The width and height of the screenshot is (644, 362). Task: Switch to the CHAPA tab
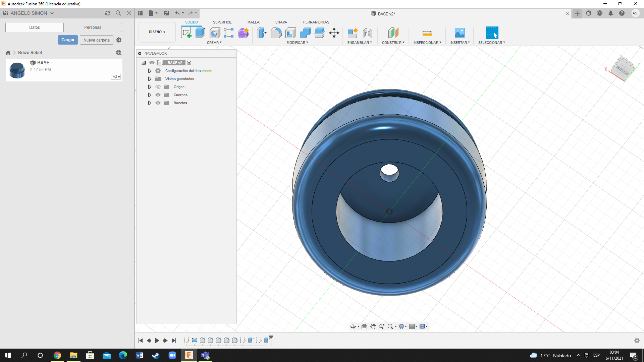point(281,22)
